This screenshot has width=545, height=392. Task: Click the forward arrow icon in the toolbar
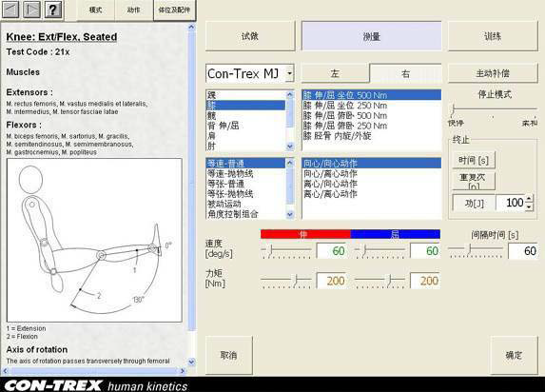[x=31, y=10]
